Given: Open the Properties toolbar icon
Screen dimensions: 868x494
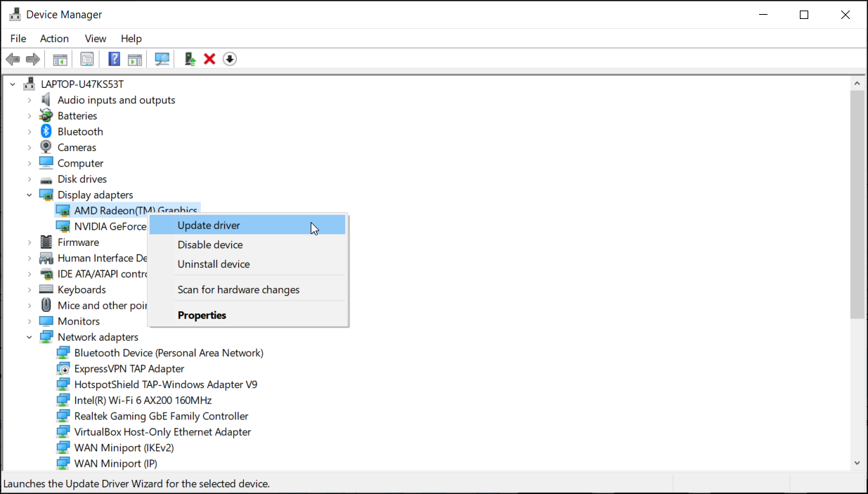Looking at the screenshot, I should point(86,58).
